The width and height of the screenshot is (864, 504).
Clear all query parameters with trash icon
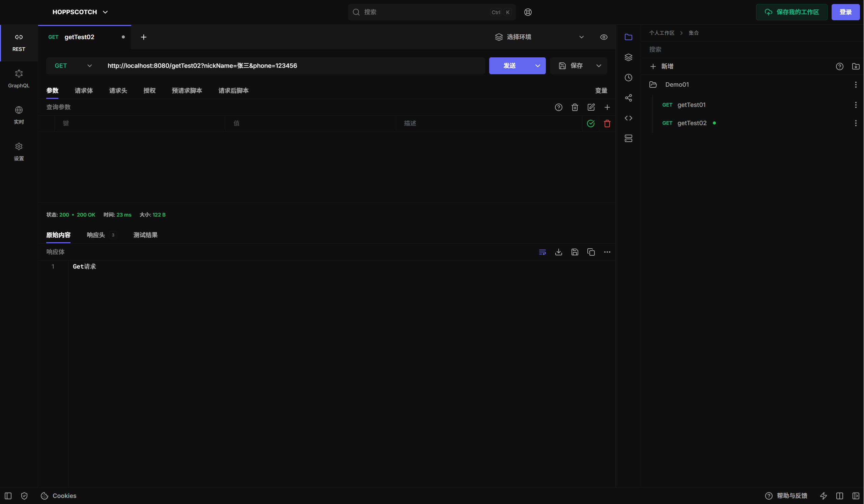click(575, 107)
